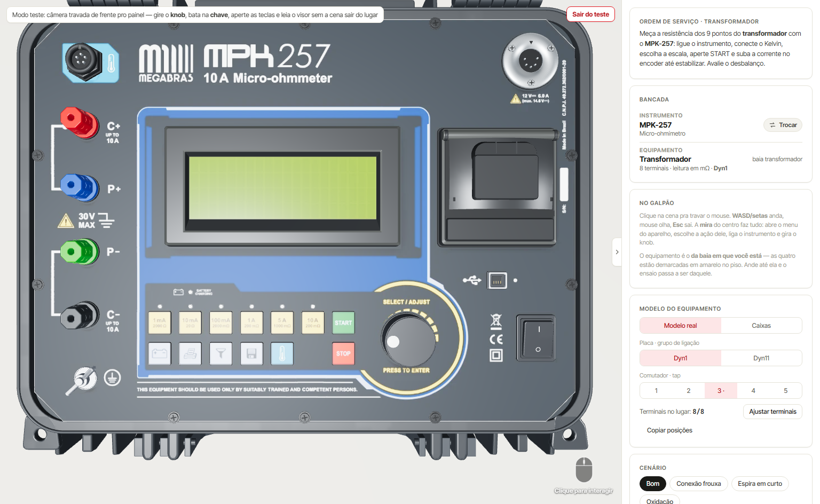This screenshot has width=820, height=504.
Task: Choose the Dyn11 connection group
Action: [x=761, y=358]
